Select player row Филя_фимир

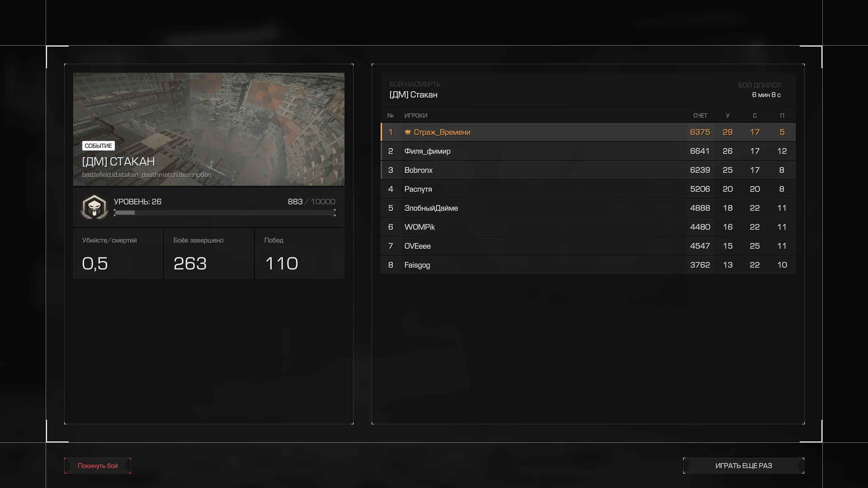[588, 151]
